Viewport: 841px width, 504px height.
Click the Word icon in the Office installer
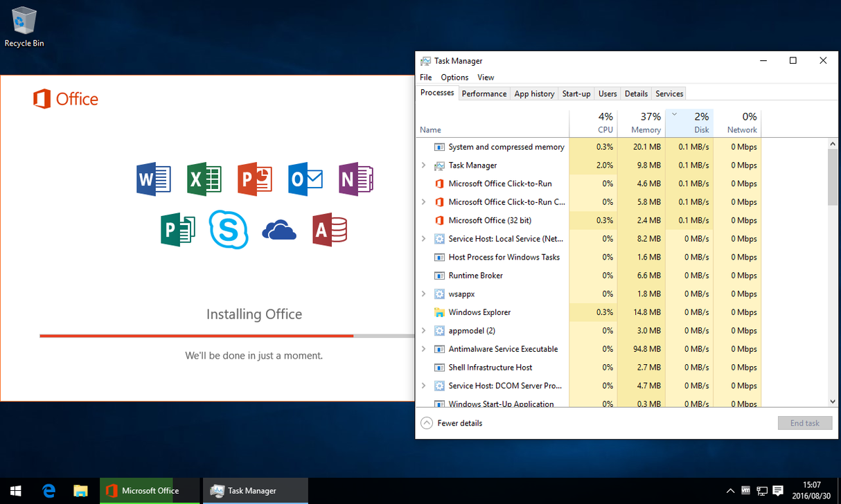click(153, 179)
